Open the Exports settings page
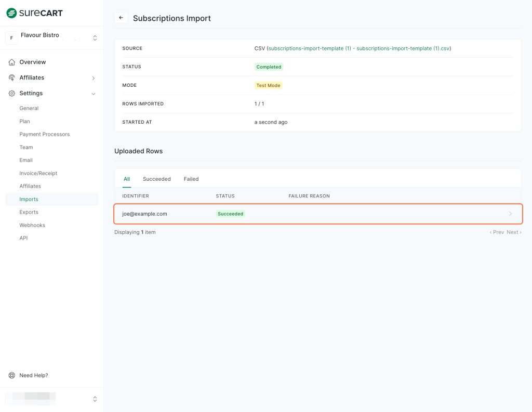Viewport: 532px width, 412px height. coord(29,212)
